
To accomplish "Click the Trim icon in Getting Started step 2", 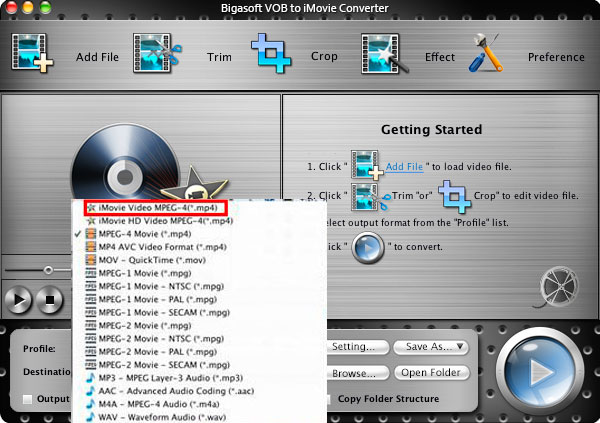I will (370, 196).
